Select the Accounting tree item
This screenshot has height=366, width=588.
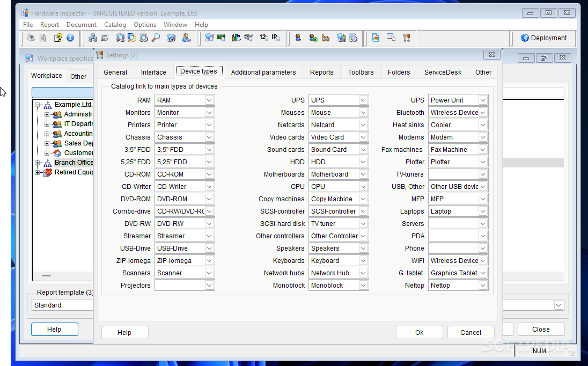[78, 134]
